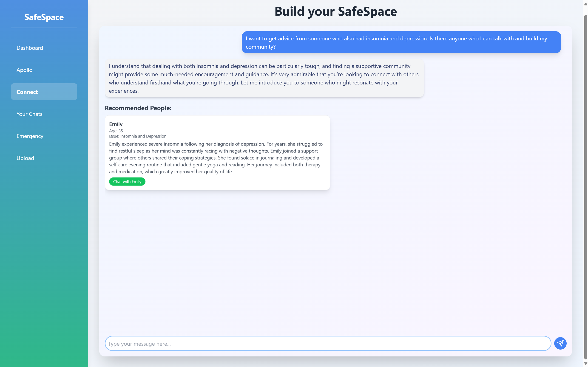Go to Apollo in the sidebar
The width and height of the screenshot is (588, 367).
(x=24, y=70)
